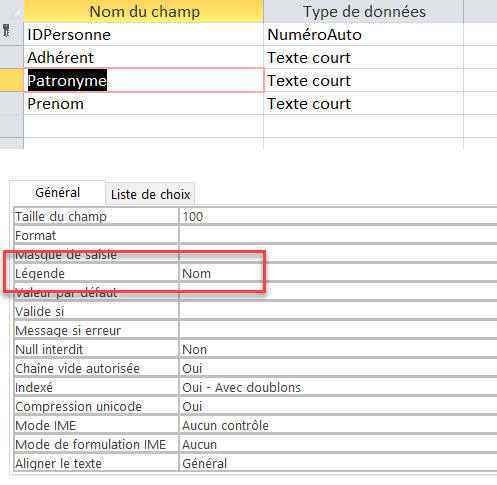Select the Adhérent field name cell
This screenshot has height=485, width=497.
click(x=143, y=58)
